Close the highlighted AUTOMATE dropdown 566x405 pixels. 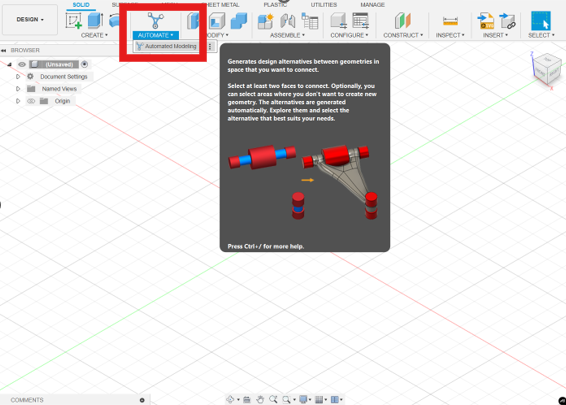(156, 35)
